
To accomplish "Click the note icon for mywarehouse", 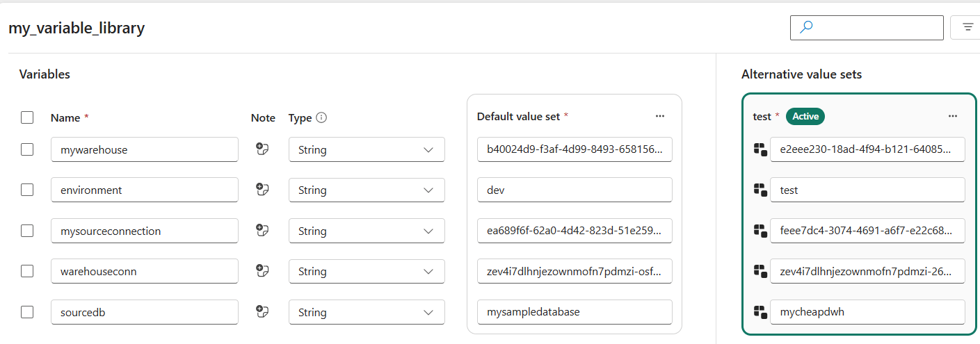I will pos(262,149).
